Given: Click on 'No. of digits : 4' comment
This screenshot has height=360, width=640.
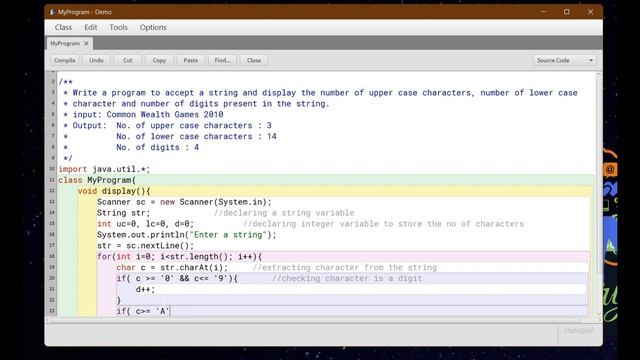Looking at the screenshot, I should click(158, 147).
